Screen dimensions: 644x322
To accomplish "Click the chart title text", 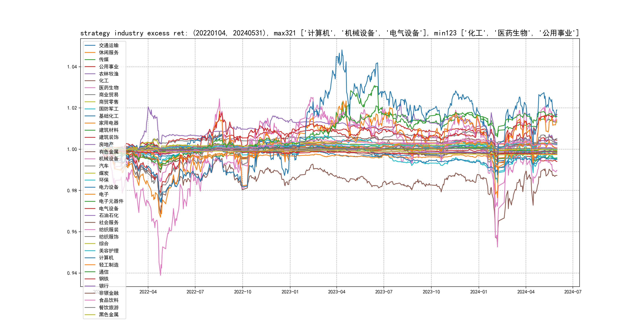I will (x=330, y=33).
